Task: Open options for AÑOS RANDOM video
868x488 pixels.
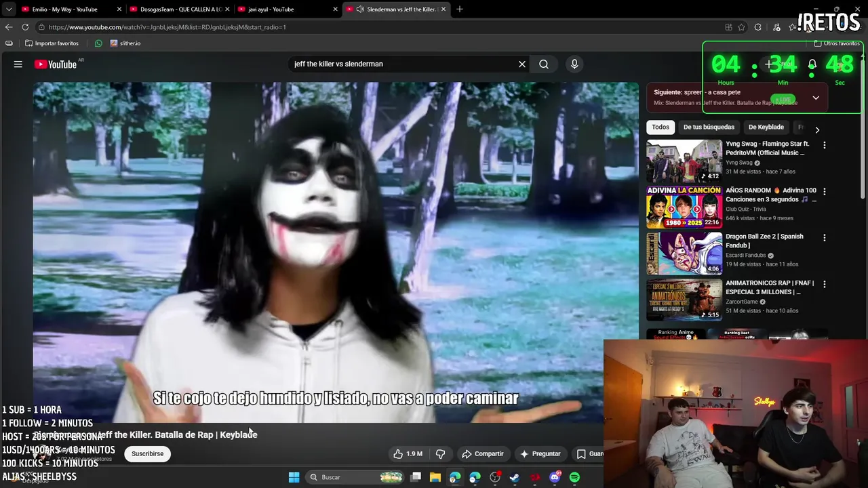Action: 825,192
